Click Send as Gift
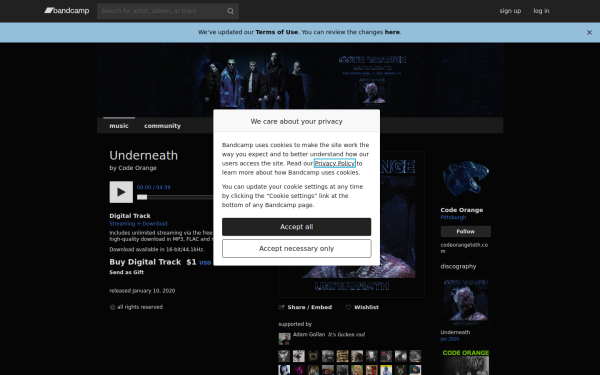 [127, 272]
